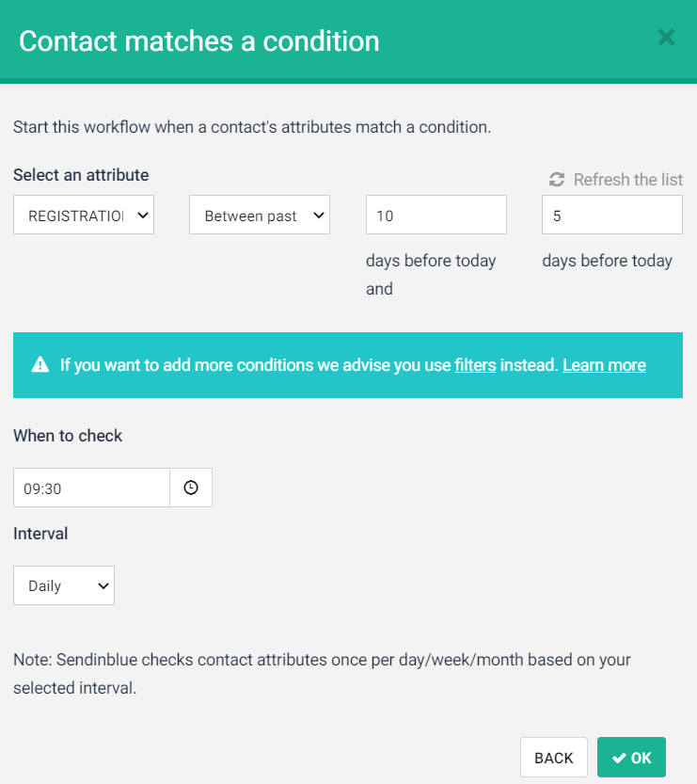
Task: Click the "When to check" label
Action: click(68, 436)
